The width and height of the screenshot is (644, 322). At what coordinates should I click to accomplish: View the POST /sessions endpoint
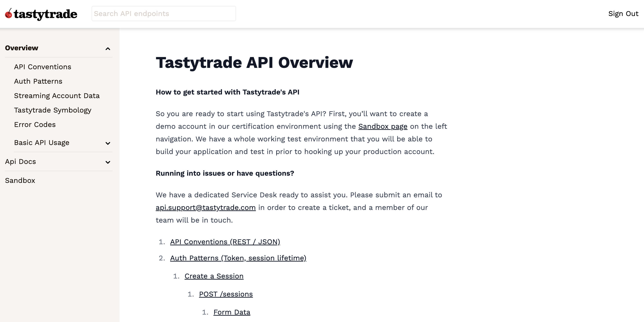[x=225, y=294]
